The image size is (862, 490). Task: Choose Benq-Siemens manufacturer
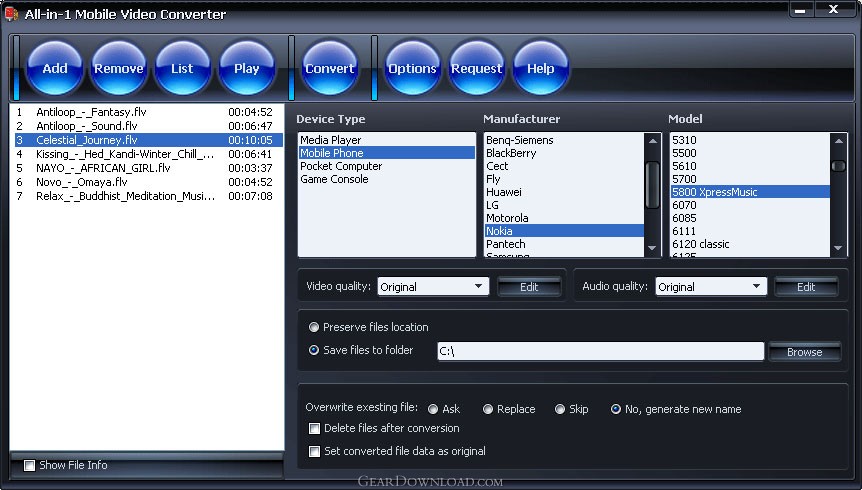point(564,140)
